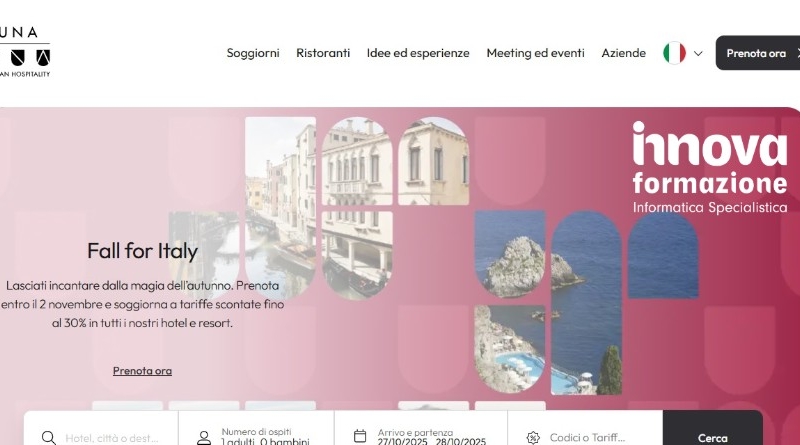Open Idee ed esperienze menu item

418,53
